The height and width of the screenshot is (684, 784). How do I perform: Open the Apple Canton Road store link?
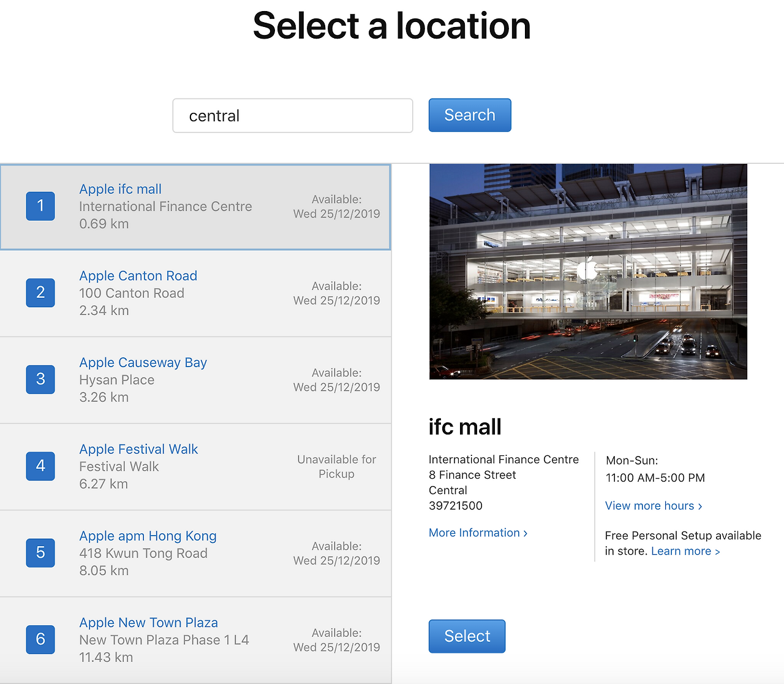138,276
